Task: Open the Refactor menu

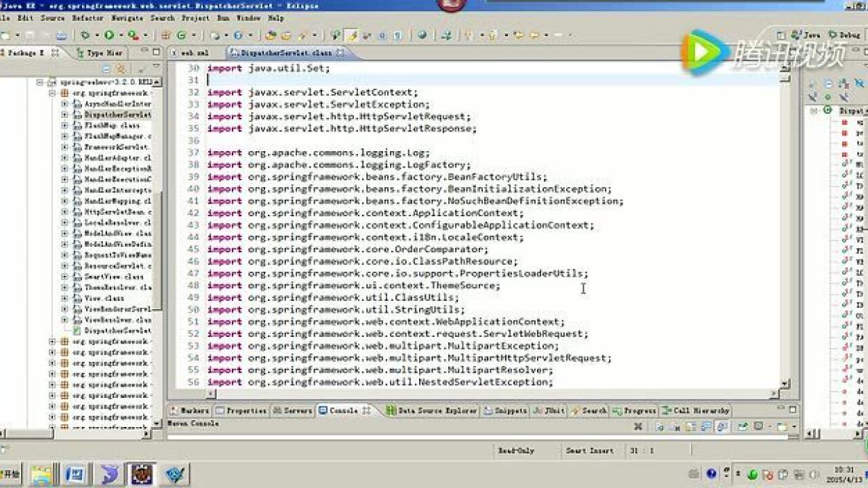Action: [x=88, y=18]
